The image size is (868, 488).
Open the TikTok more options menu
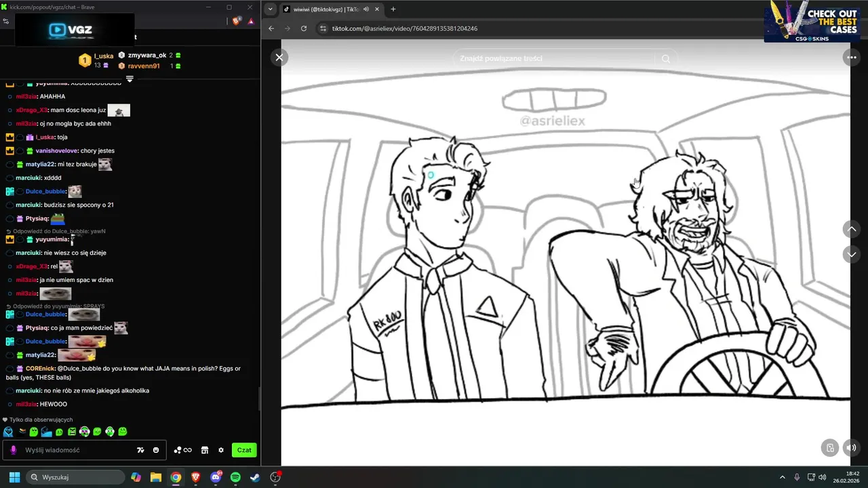(x=851, y=58)
